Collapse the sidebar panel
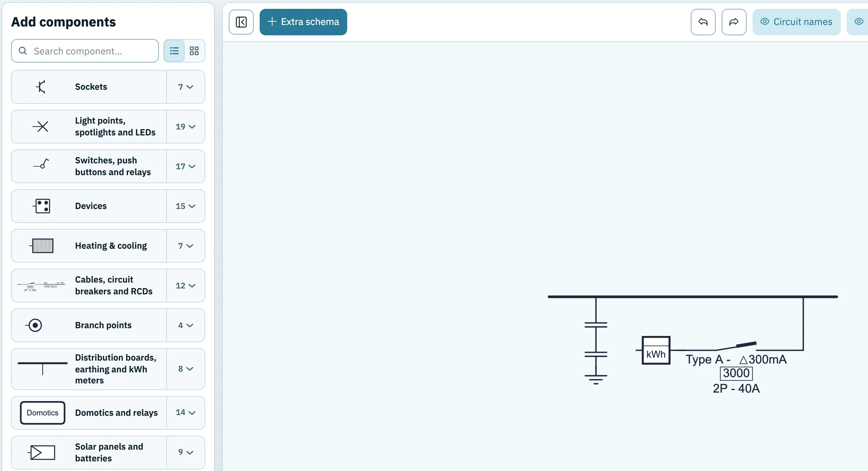 241,22
